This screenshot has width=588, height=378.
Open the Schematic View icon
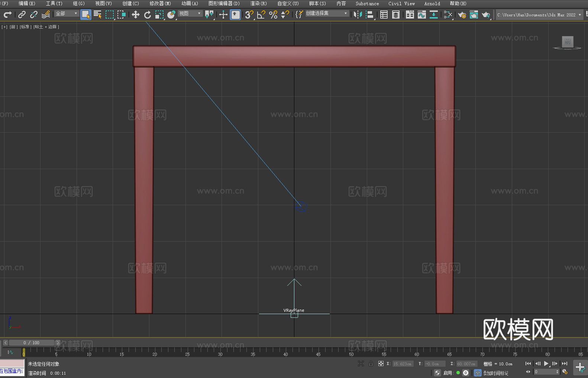coord(434,14)
